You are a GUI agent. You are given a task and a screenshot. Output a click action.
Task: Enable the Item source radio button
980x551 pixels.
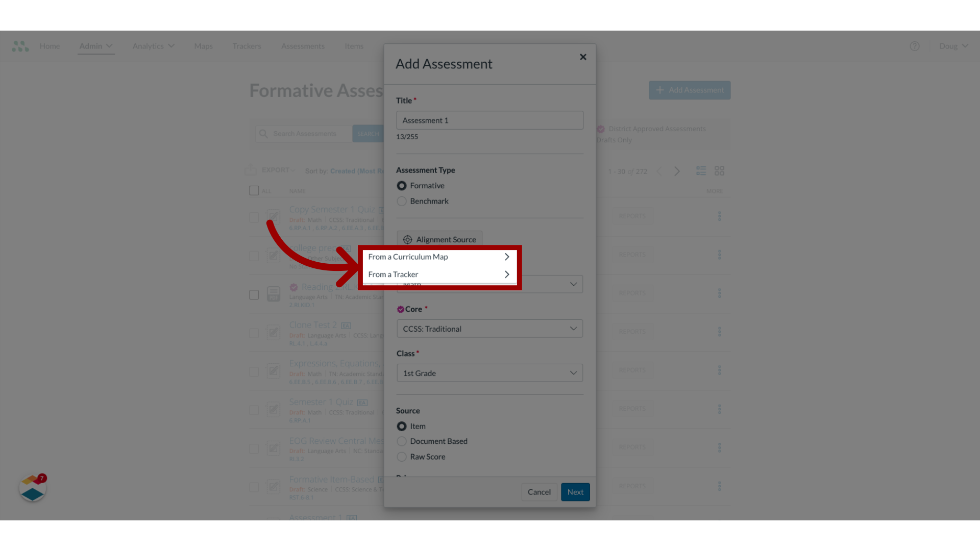coord(402,426)
